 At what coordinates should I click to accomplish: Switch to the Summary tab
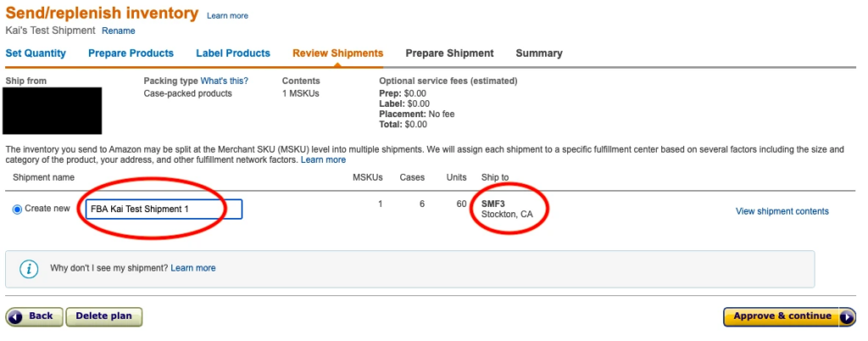[x=538, y=53]
